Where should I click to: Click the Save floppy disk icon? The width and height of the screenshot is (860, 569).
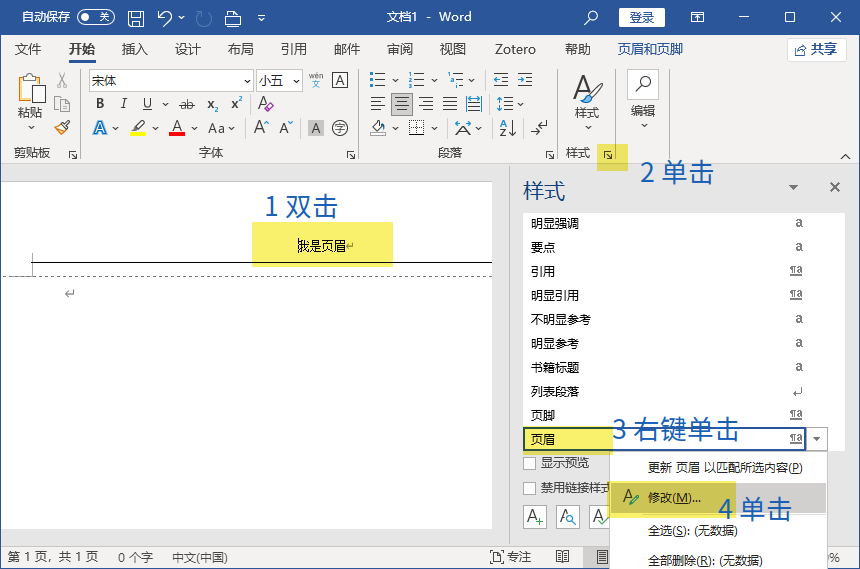pos(136,18)
